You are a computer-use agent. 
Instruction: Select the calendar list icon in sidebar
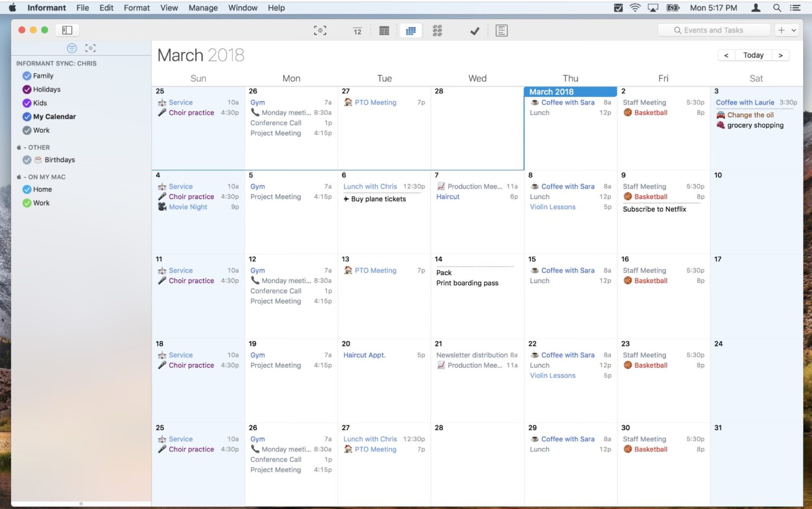coord(72,48)
